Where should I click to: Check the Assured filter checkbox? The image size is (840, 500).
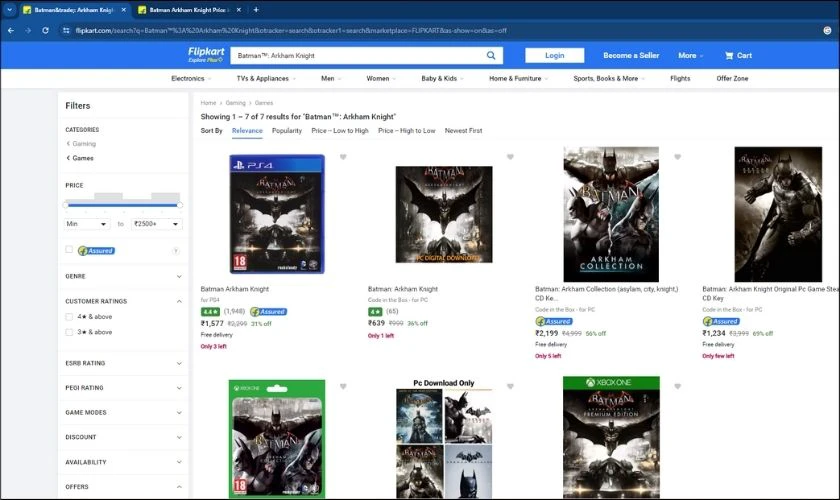click(69, 249)
